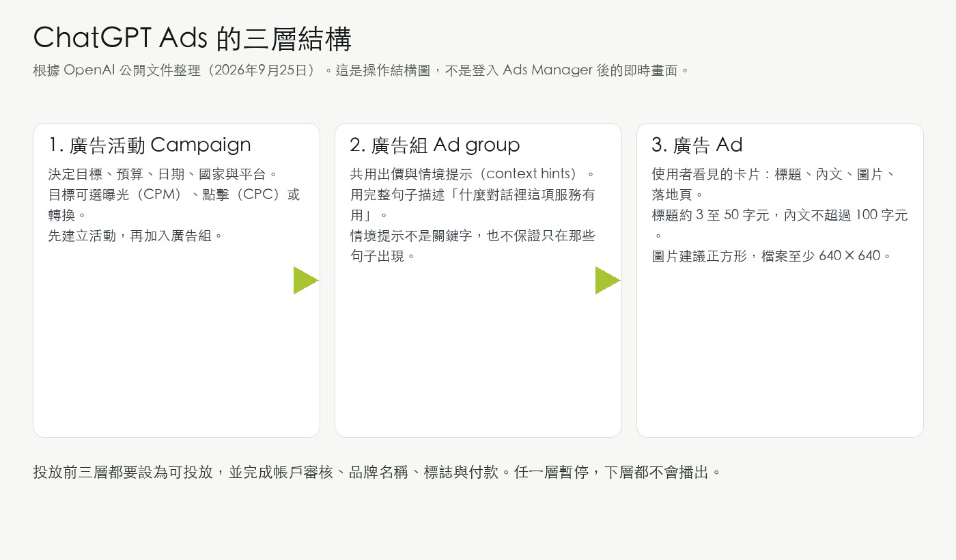This screenshot has width=956, height=560.
Task: Click the line starting "情境提示不是關鍵字"
Action: click(x=473, y=236)
